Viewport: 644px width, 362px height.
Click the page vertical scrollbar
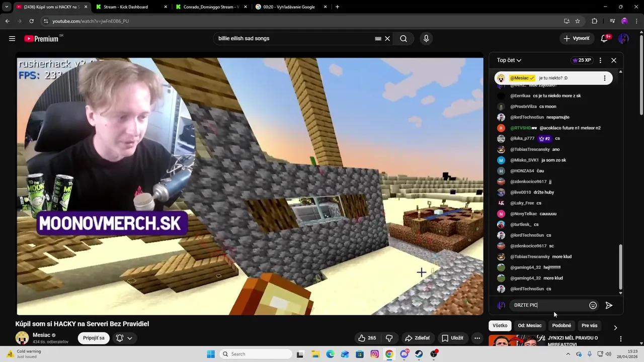click(641, 75)
